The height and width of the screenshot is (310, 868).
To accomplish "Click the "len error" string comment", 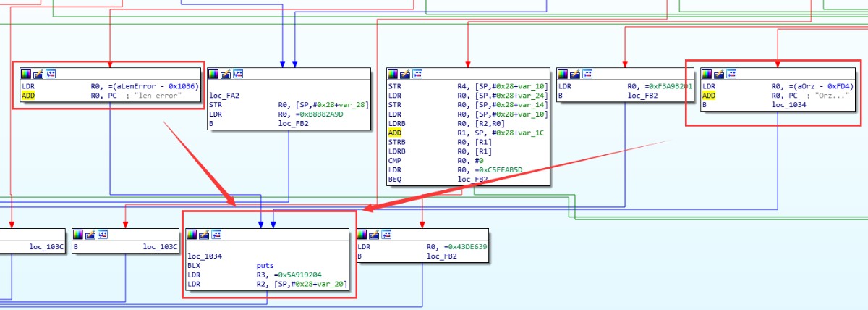I will [158, 96].
